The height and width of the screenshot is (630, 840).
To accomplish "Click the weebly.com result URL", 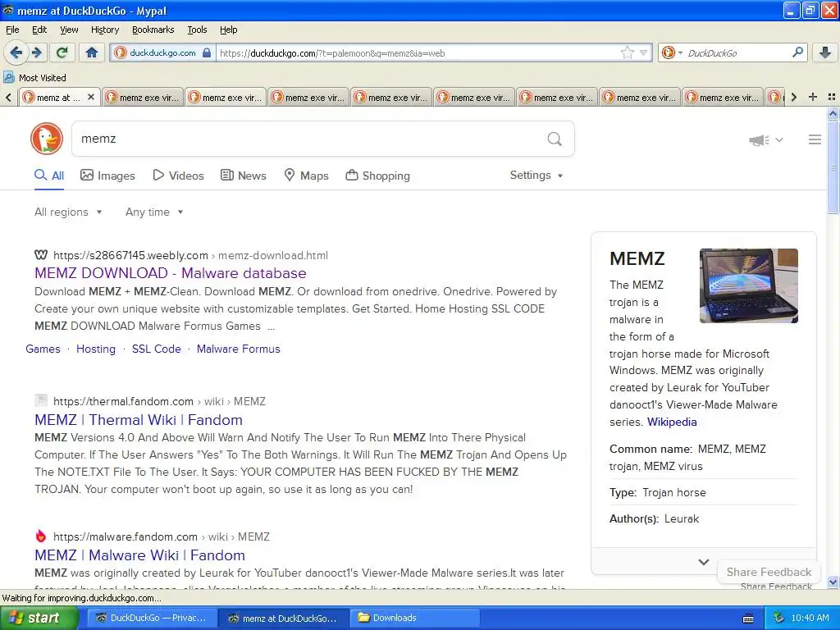I will [x=190, y=256].
